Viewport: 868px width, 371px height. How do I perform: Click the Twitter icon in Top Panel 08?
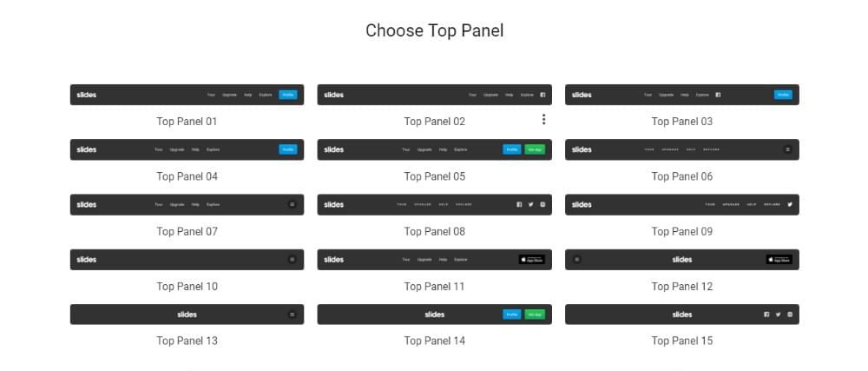531,204
